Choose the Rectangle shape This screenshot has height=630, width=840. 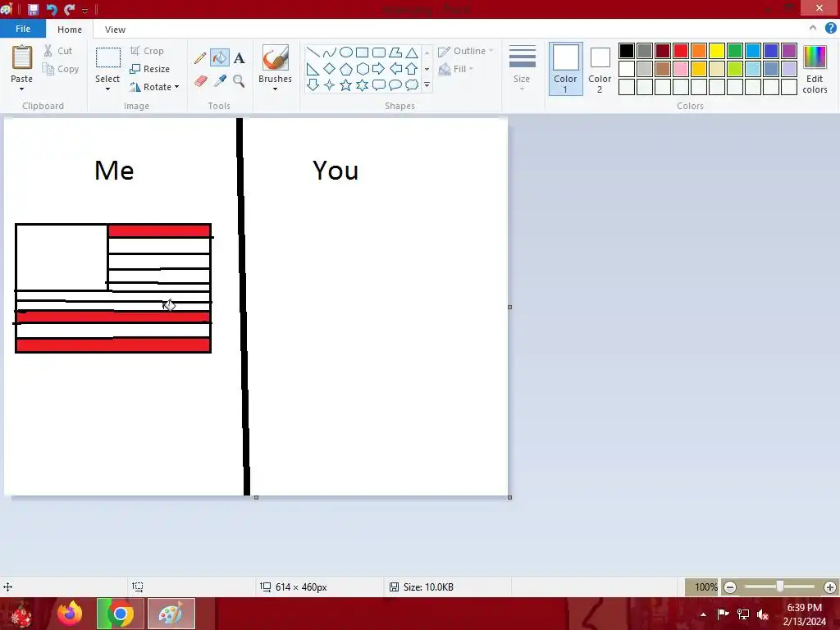click(362, 52)
